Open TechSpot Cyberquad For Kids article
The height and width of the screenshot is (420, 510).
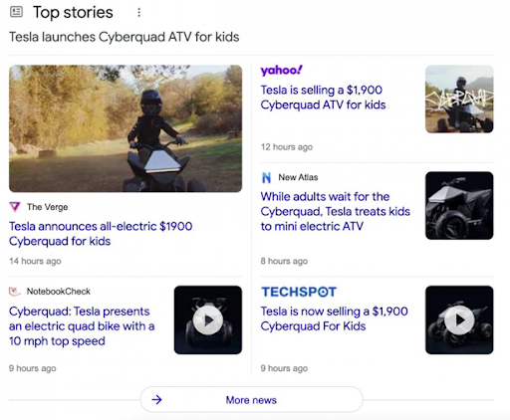pos(334,318)
